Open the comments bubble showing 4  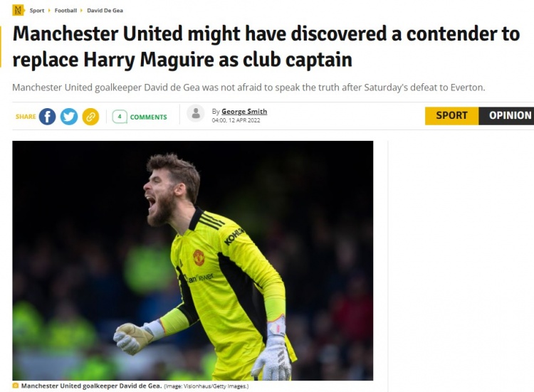coord(120,117)
